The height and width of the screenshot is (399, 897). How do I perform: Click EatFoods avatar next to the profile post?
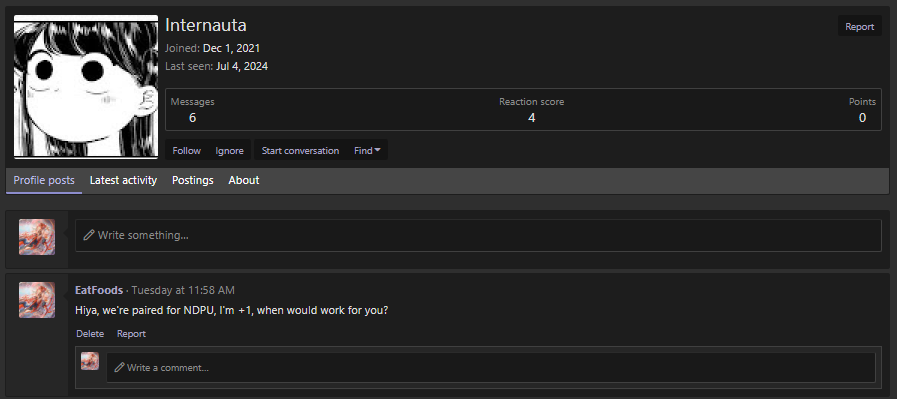tap(37, 299)
